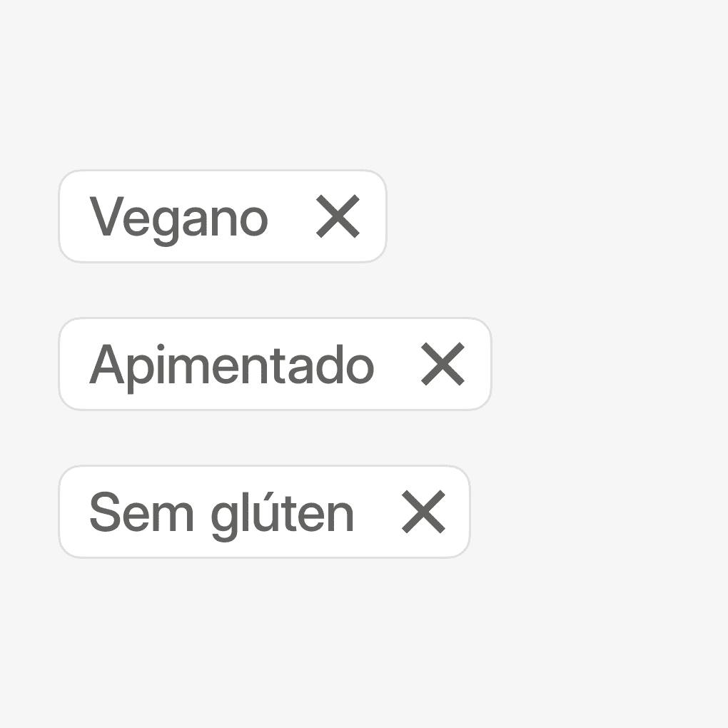This screenshot has width=728, height=728.
Task: Select the Vegano tag label
Action: click(178, 217)
